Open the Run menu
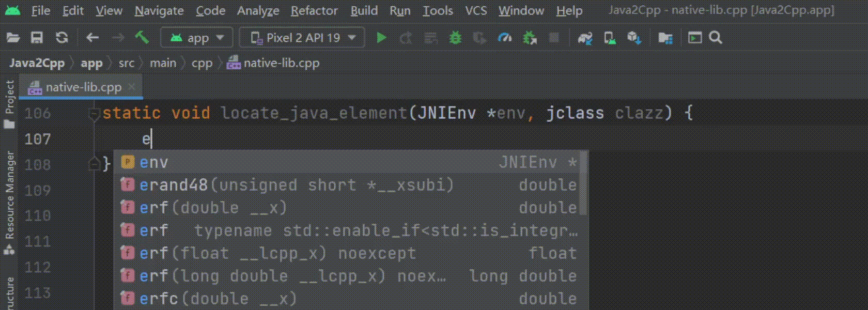 [400, 11]
